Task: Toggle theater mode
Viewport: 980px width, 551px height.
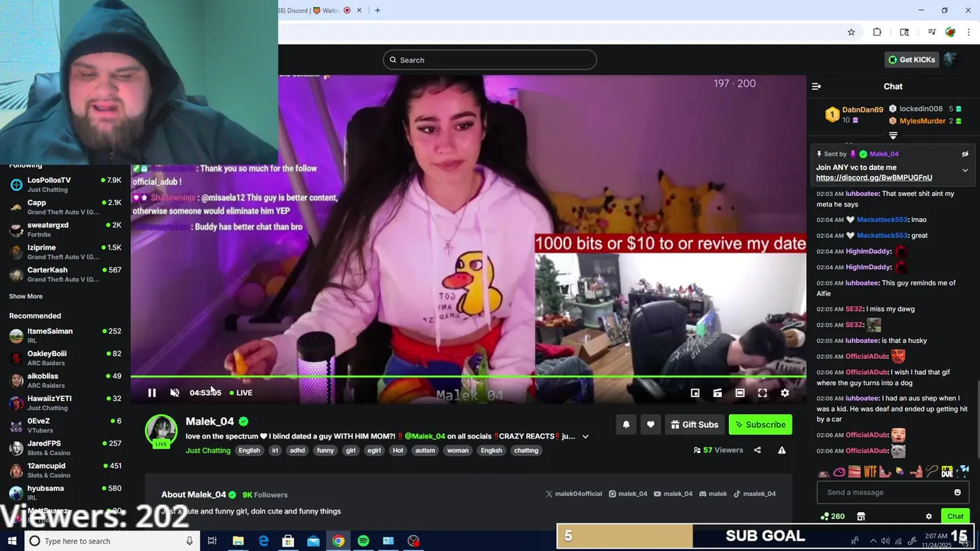Action: (740, 393)
